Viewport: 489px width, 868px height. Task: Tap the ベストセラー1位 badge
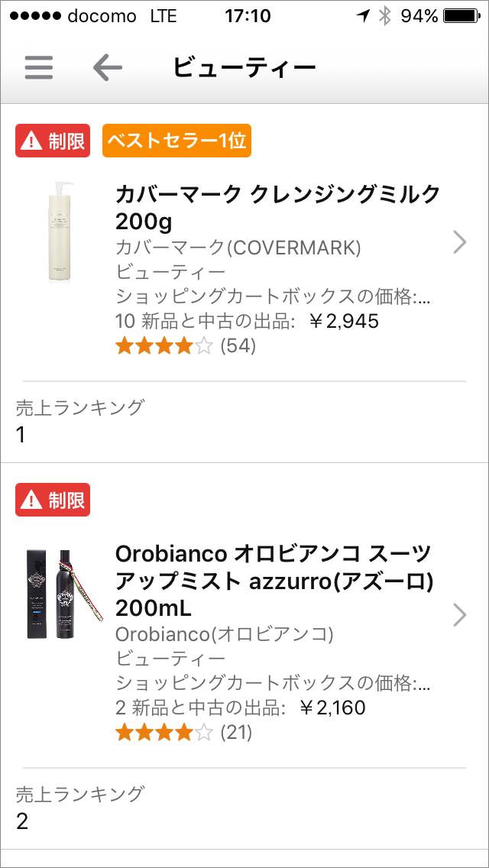pos(176,141)
